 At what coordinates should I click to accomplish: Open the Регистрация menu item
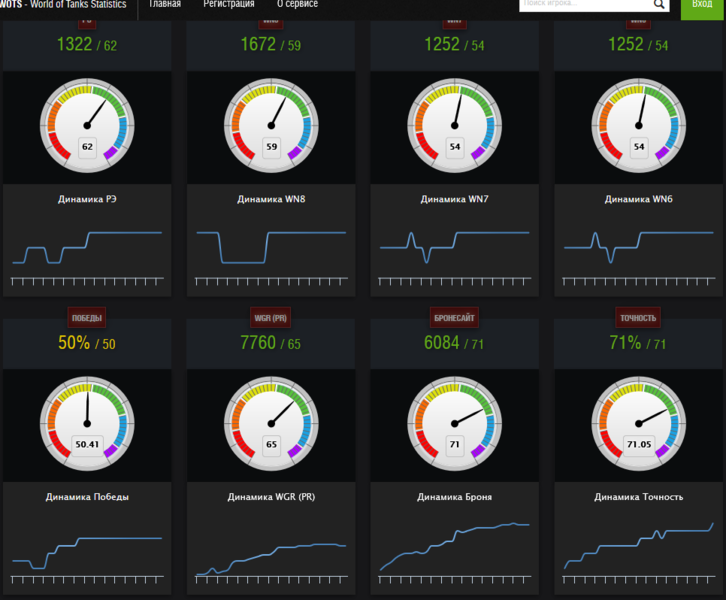click(x=229, y=4)
